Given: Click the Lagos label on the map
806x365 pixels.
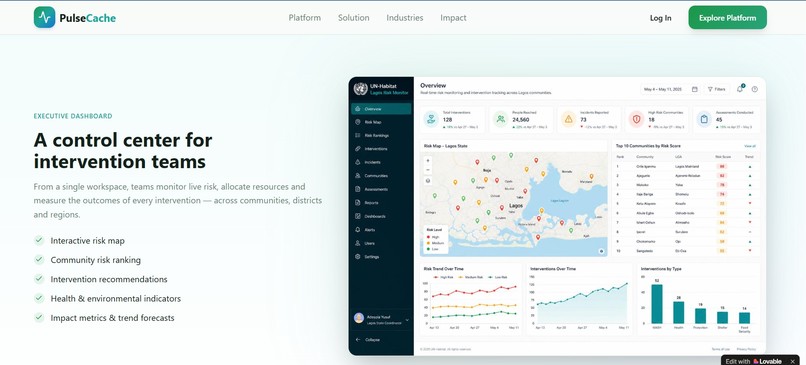Looking at the screenshot, I should click(516, 206).
